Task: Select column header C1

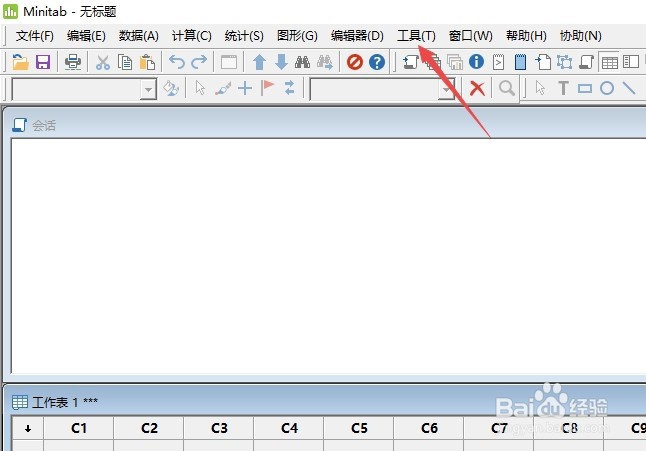Action: (79, 428)
